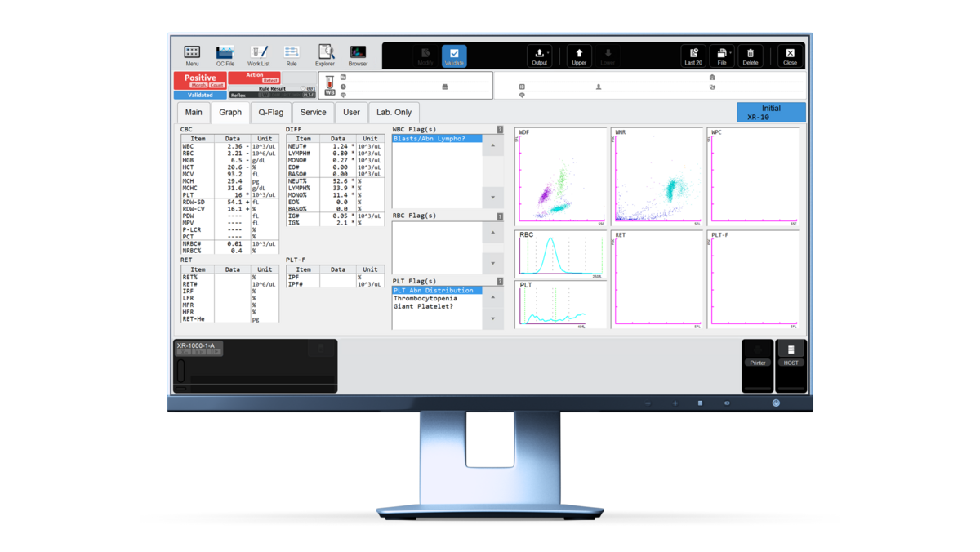The width and height of the screenshot is (980, 552).
Task: Open the Output dropdown
Action: point(540,56)
